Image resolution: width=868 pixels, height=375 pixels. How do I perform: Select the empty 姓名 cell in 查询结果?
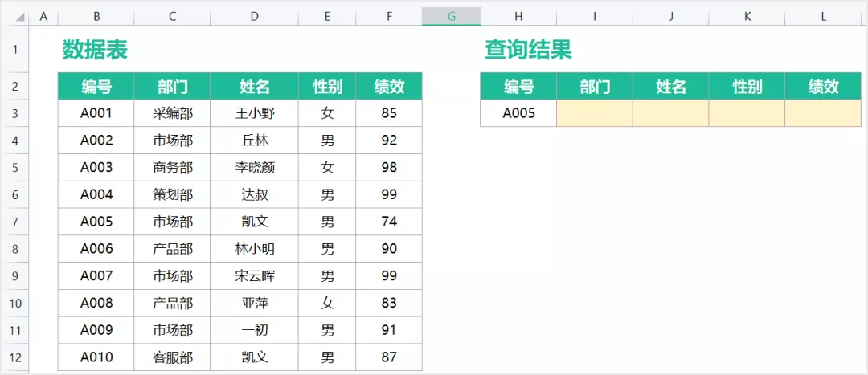click(670, 113)
